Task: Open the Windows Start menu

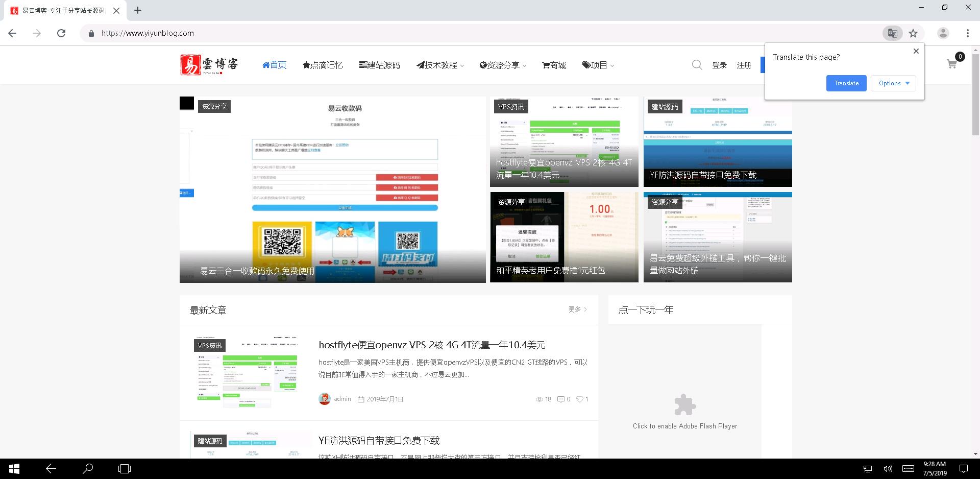Action: [14, 469]
